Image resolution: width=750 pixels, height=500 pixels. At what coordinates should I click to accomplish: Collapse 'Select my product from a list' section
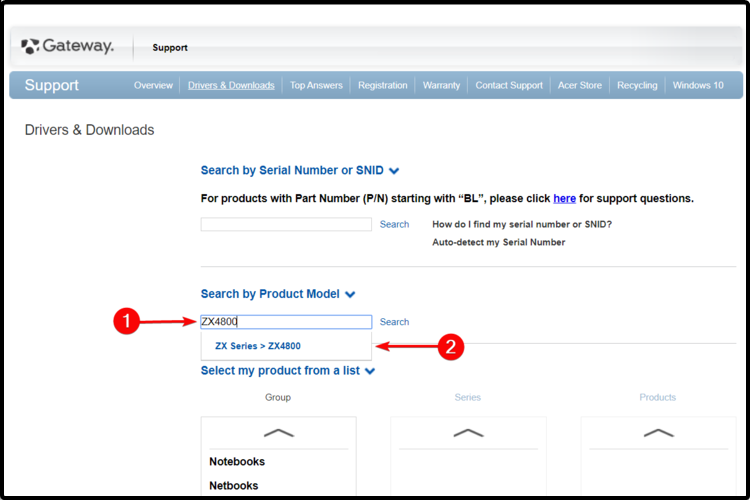coord(287,370)
